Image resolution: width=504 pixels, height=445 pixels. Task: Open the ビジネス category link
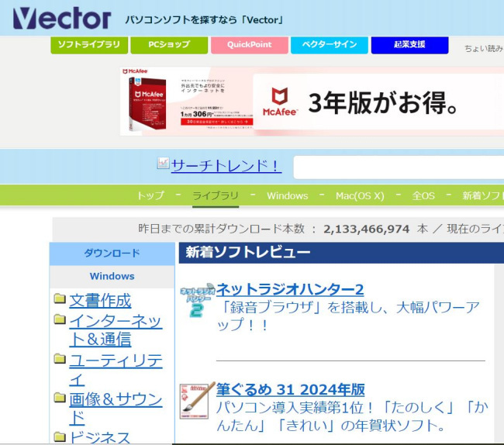click(100, 437)
